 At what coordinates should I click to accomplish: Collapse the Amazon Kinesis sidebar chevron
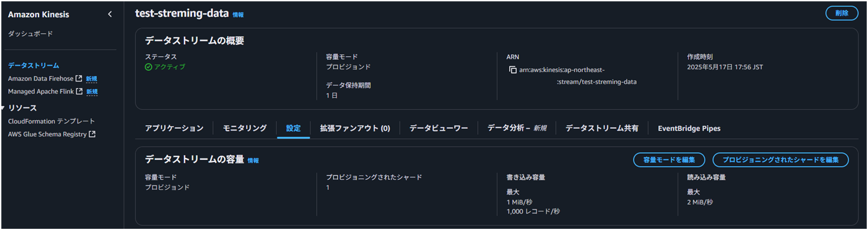109,14
